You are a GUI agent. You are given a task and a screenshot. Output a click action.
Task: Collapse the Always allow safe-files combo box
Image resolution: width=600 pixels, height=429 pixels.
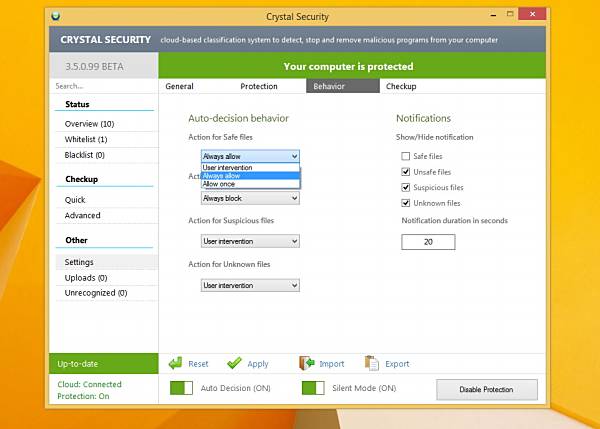click(250, 156)
